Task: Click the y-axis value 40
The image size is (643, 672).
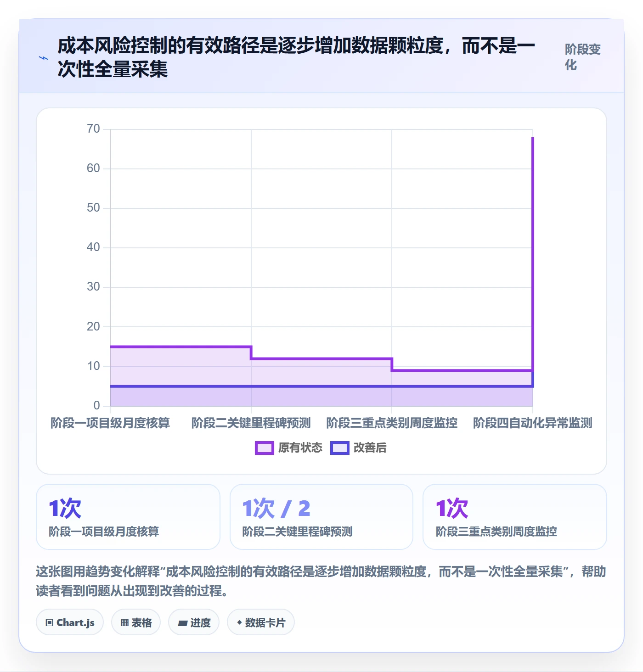Action: click(x=93, y=247)
